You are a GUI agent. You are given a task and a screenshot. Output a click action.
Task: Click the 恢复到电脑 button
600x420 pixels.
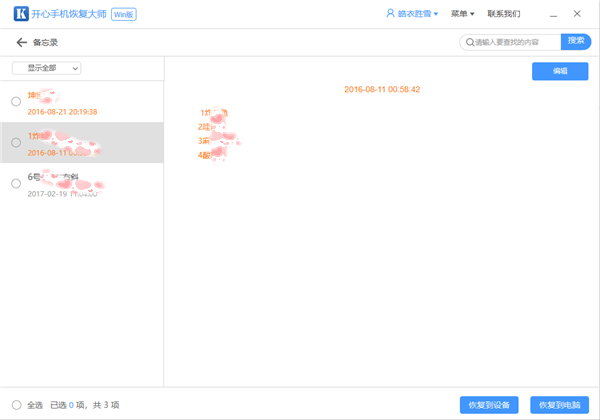pos(559,405)
